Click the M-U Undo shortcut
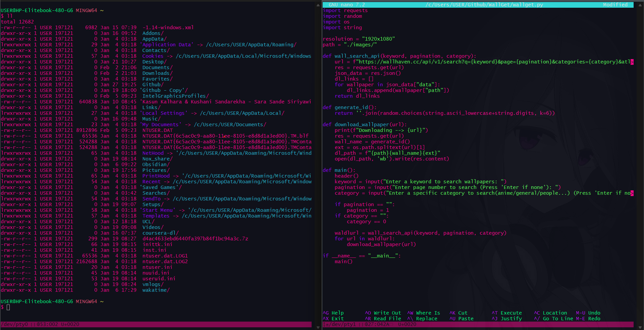 click(x=588, y=313)
